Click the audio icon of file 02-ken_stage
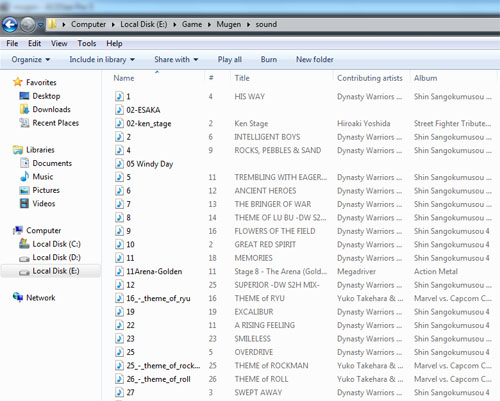The height and width of the screenshot is (401, 500). pyautogui.click(x=119, y=123)
